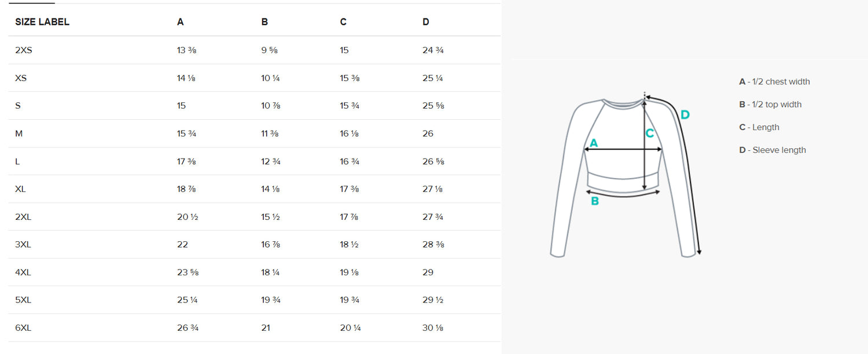Click the teal C label on diagram

point(650,134)
